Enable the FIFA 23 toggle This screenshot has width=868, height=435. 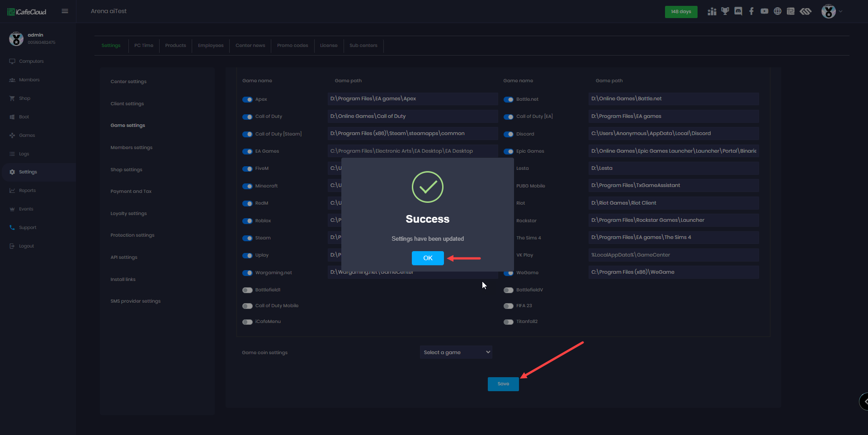click(508, 306)
